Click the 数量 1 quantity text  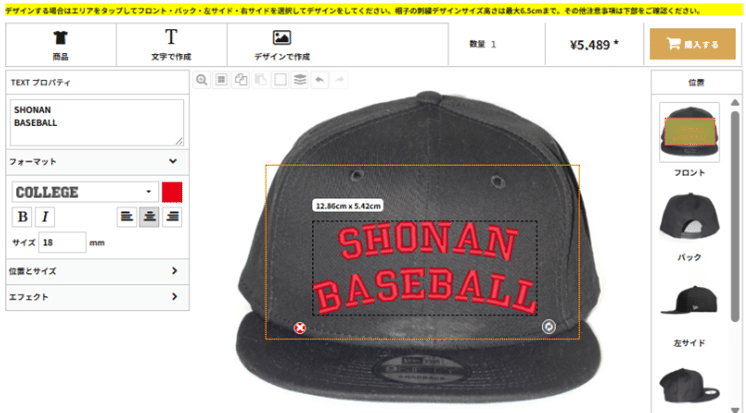pyautogui.click(x=482, y=44)
